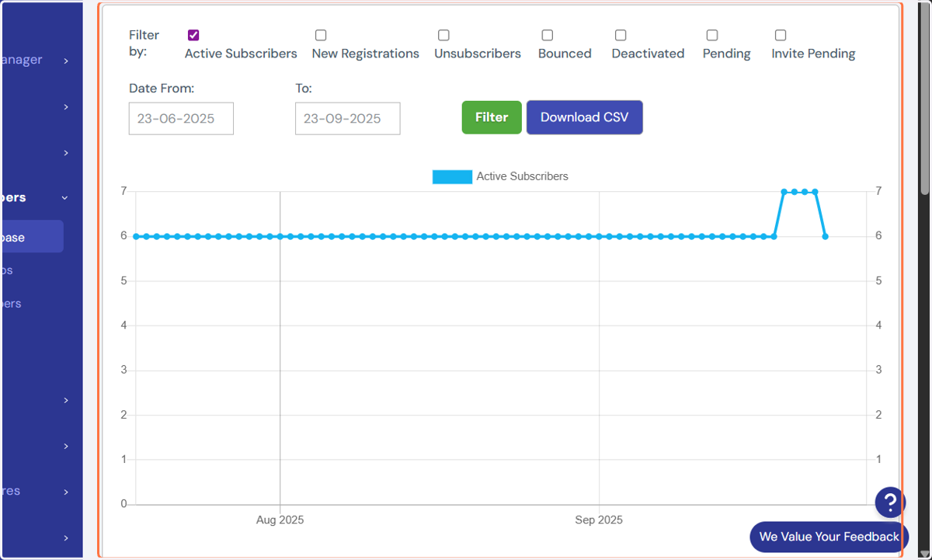The width and height of the screenshot is (932, 560).
Task: Expand the sidebar item ending in 'anager'
Action: coord(66,61)
